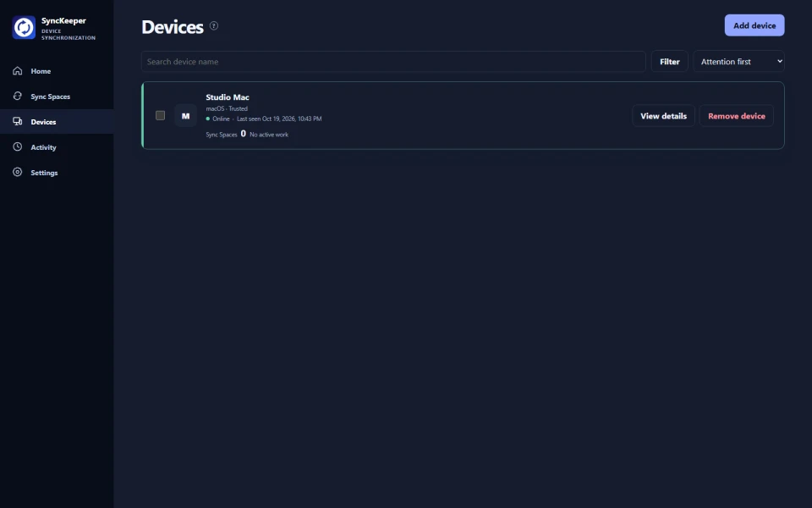The width and height of the screenshot is (812, 508).
Task: Click the SyncKeeper logo icon
Action: click(x=24, y=27)
